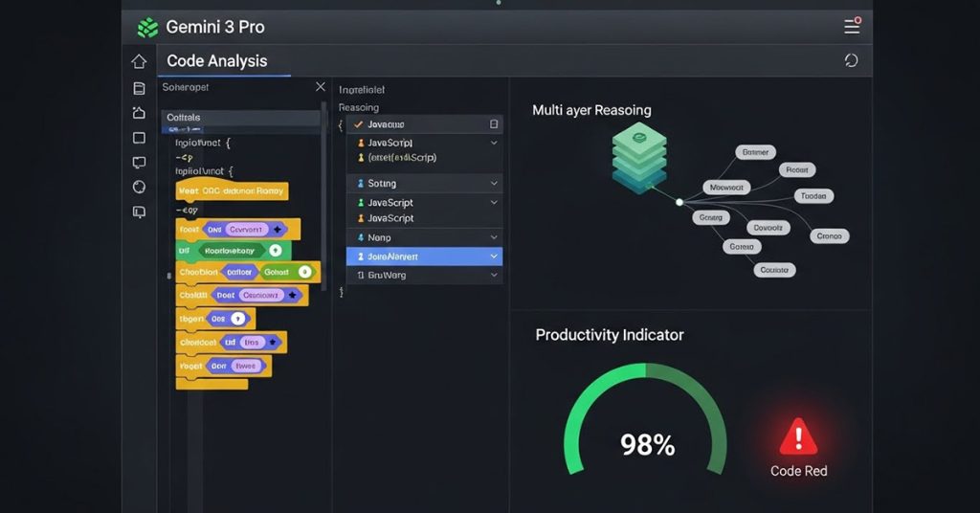Click the green person icon beside JavaScript

coord(361,203)
